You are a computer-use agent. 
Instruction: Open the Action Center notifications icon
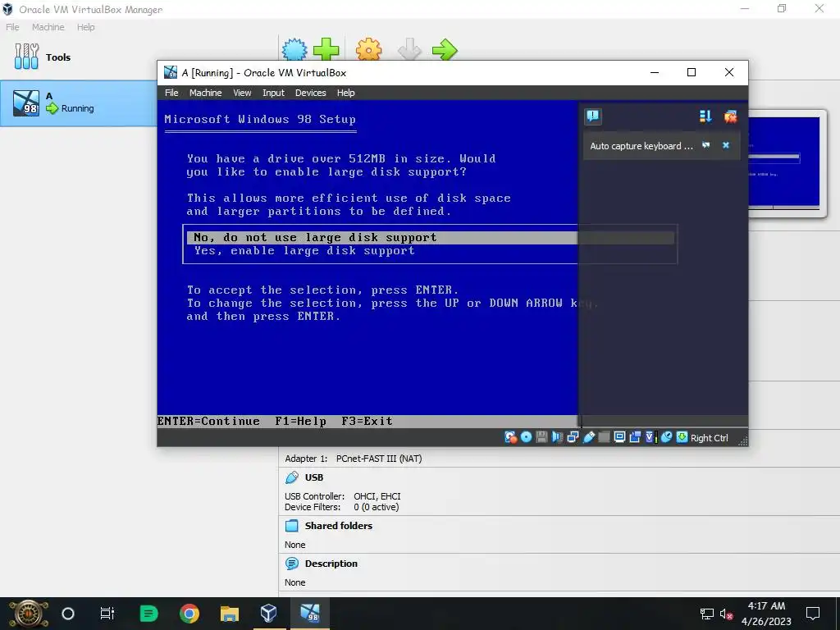813,614
